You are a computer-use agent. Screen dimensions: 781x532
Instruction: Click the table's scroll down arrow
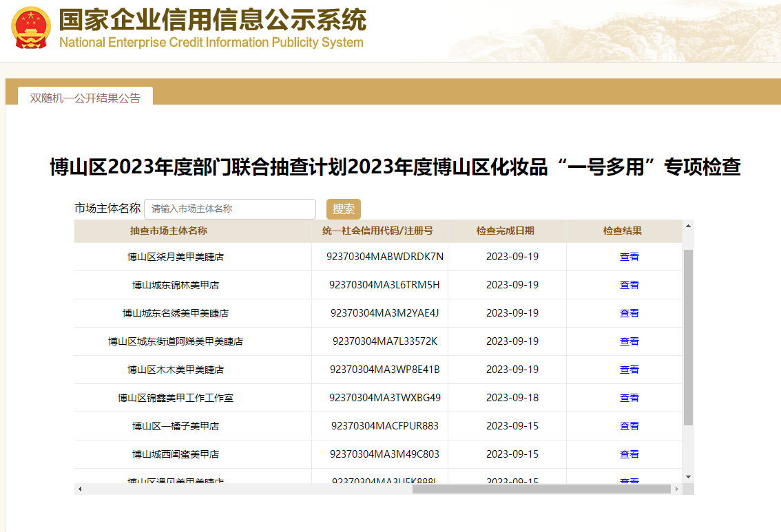[x=688, y=476]
